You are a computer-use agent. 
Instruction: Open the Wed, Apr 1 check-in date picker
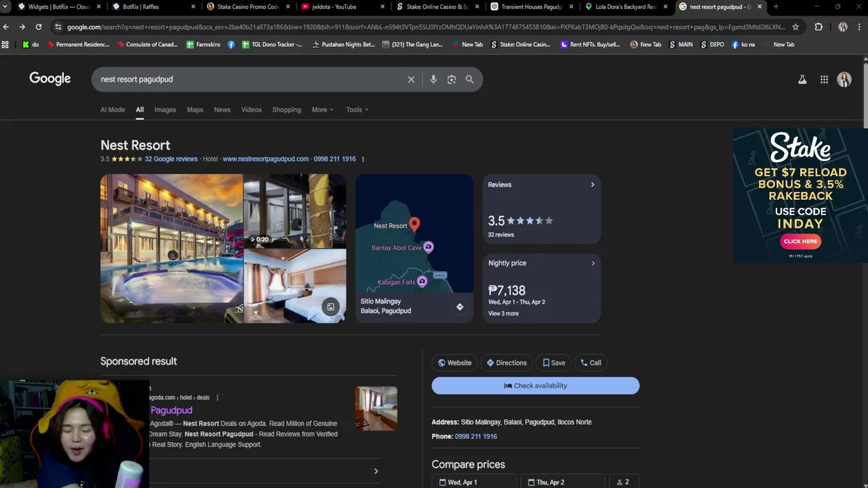(x=474, y=482)
